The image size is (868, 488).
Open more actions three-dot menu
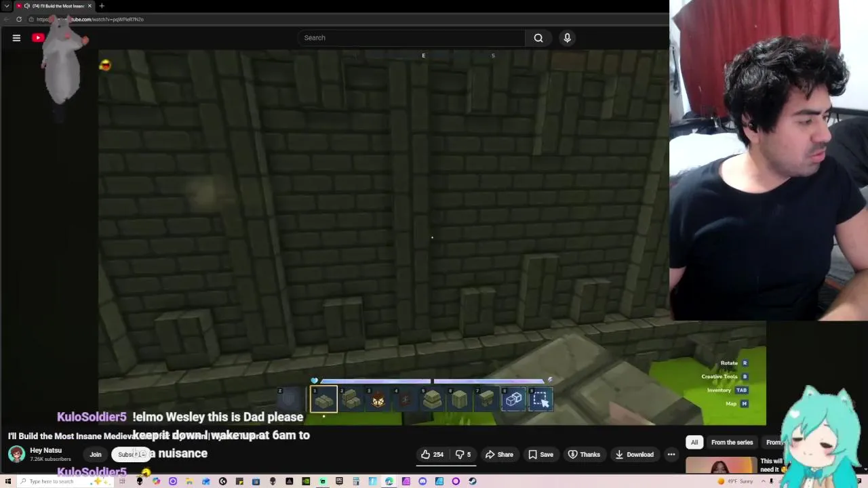(671, 455)
